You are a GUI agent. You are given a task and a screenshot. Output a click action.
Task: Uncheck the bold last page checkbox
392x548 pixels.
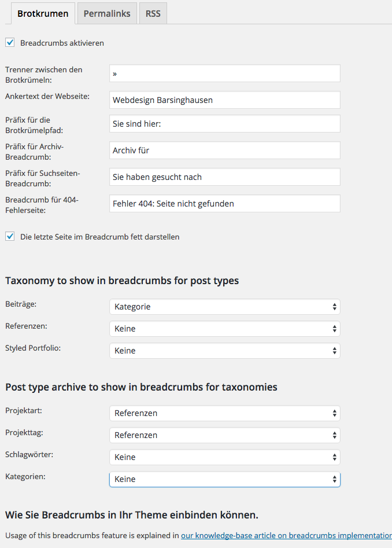[x=10, y=236]
